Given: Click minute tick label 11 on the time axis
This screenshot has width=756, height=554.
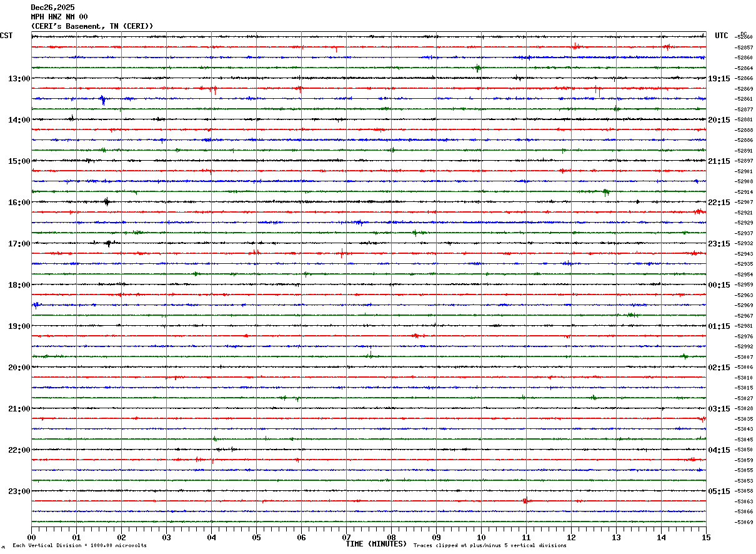Looking at the screenshot, I should point(526,538).
